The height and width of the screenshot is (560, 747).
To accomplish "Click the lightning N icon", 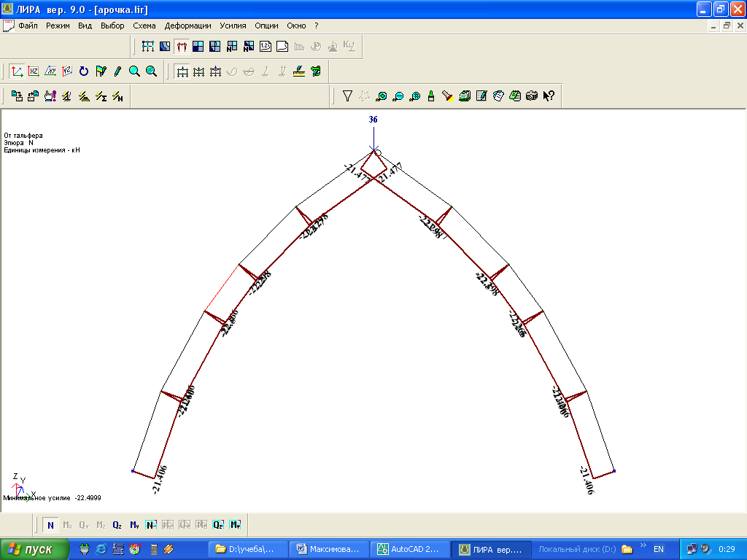I will 117,96.
